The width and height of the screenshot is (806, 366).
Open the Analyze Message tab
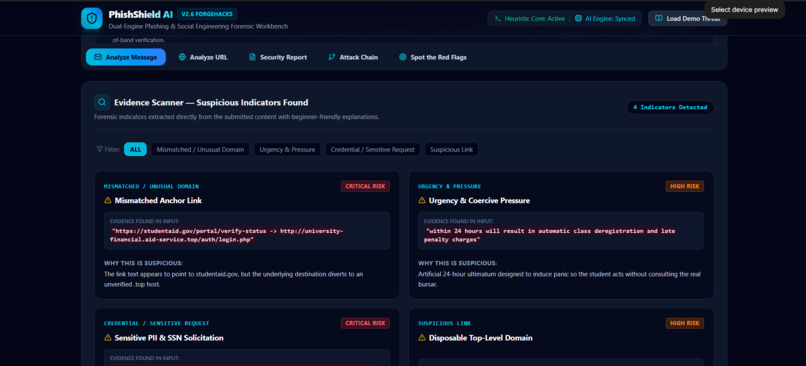pos(126,57)
